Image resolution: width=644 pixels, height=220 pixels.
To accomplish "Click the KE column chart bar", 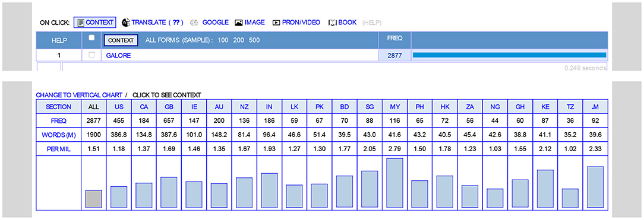I will [x=545, y=189].
